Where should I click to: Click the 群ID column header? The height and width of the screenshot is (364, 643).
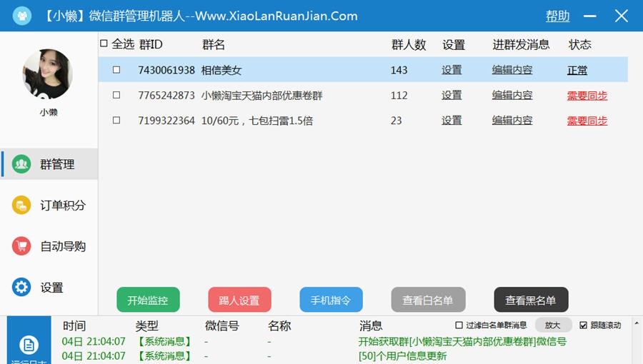(x=151, y=44)
